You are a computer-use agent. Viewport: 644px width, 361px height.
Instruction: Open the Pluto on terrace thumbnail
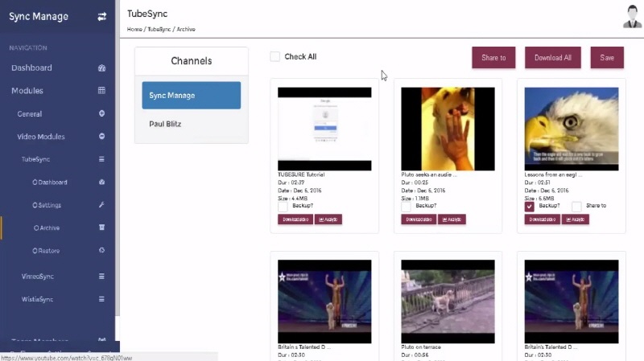coord(448,302)
